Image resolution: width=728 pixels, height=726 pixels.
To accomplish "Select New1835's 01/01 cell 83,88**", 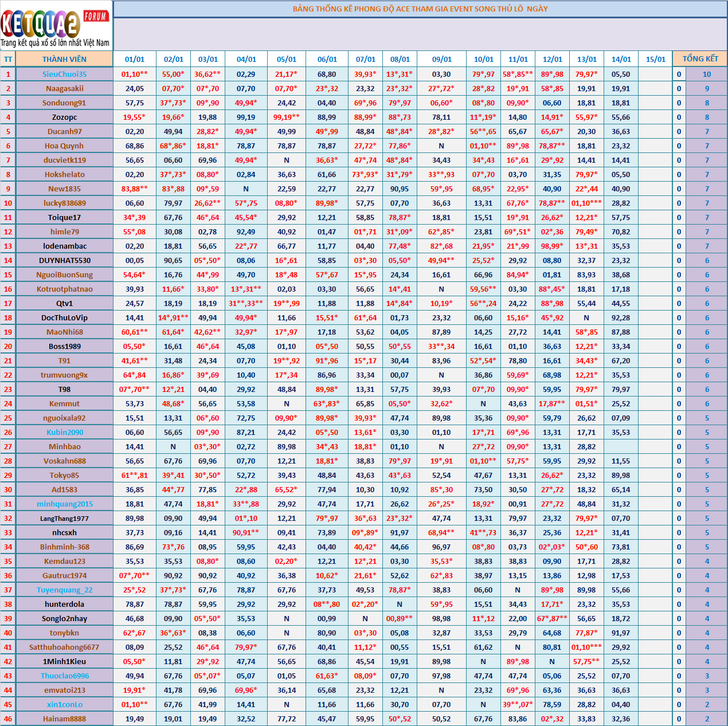I will (135, 189).
